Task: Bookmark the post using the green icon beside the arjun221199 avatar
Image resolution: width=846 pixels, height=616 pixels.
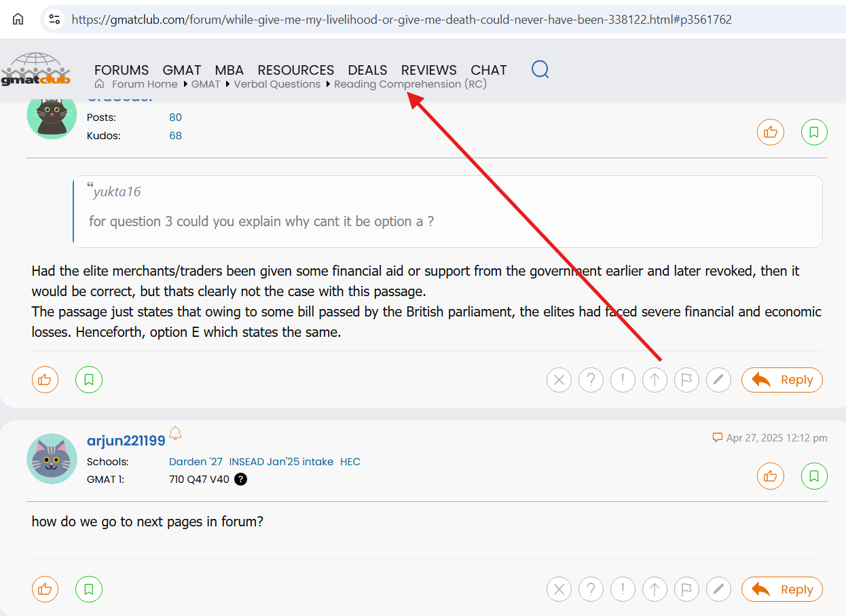Action: click(x=814, y=477)
